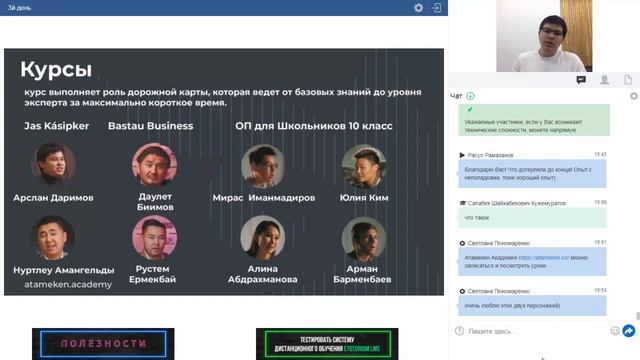Select Расул Рамазанов's 'Благодарю Вас' message

click(x=532, y=174)
